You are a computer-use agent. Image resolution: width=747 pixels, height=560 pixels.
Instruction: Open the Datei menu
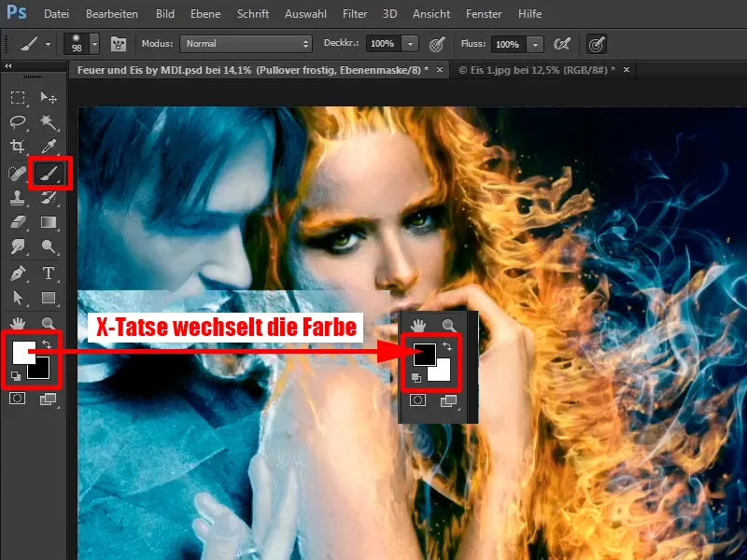click(x=56, y=14)
